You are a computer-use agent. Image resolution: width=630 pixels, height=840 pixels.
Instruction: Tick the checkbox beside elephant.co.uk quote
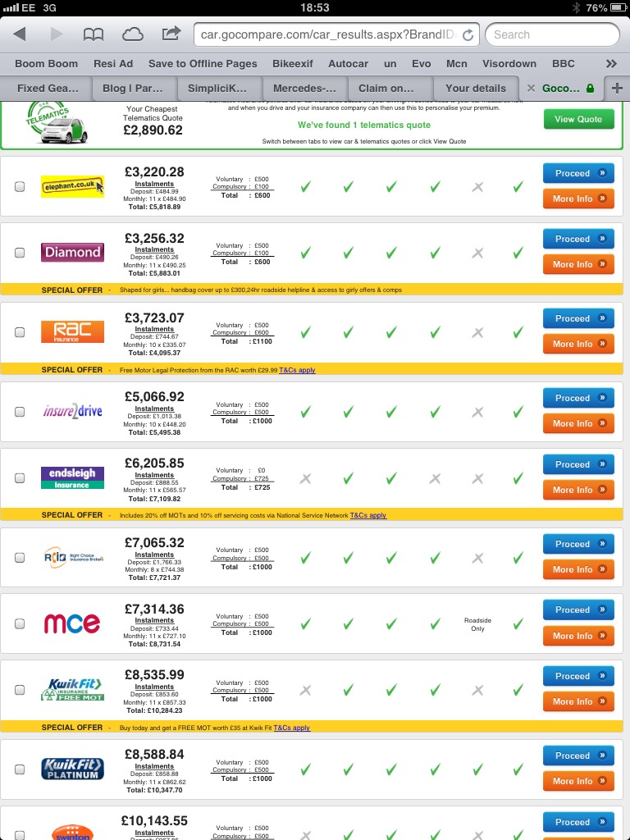tap(20, 187)
